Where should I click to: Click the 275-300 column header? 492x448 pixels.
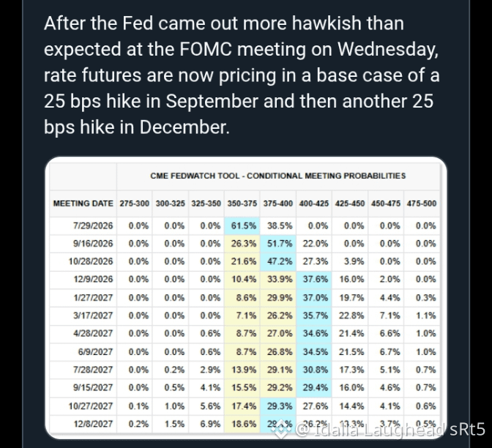(x=134, y=204)
